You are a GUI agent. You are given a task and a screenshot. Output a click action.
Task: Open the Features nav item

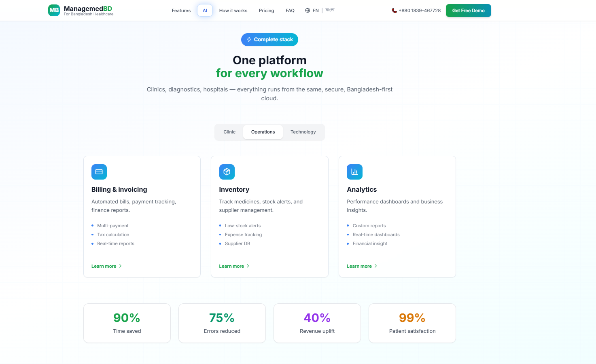pyautogui.click(x=181, y=11)
